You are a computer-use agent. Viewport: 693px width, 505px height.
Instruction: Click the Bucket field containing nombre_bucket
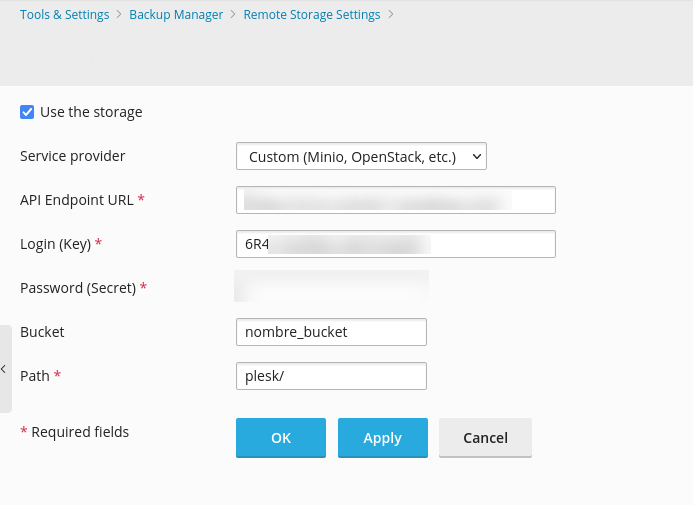click(x=331, y=332)
